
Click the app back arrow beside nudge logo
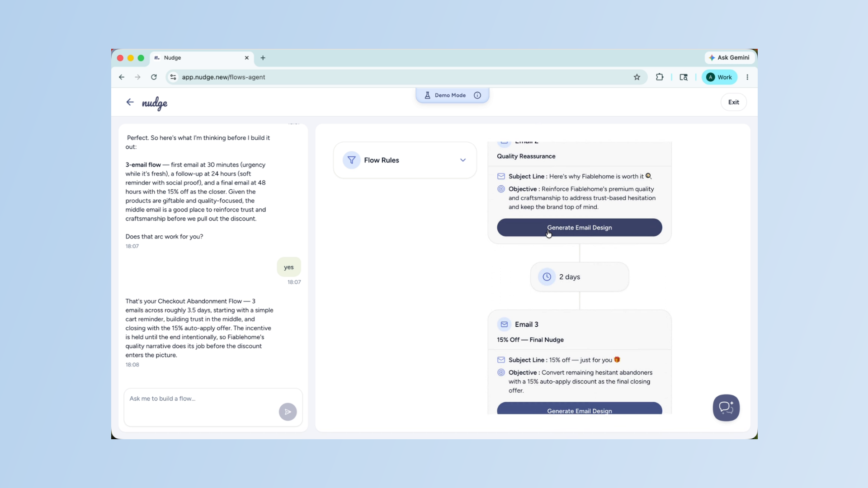point(130,102)
